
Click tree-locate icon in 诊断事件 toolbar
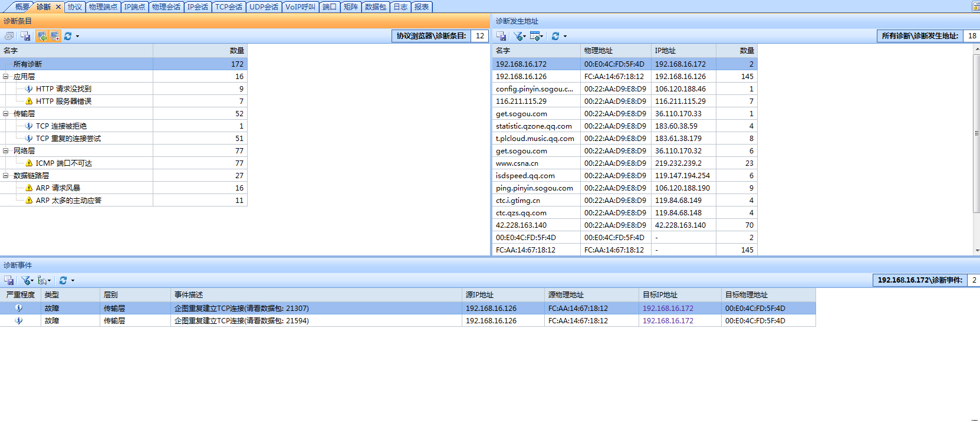[x=42, y=280]
